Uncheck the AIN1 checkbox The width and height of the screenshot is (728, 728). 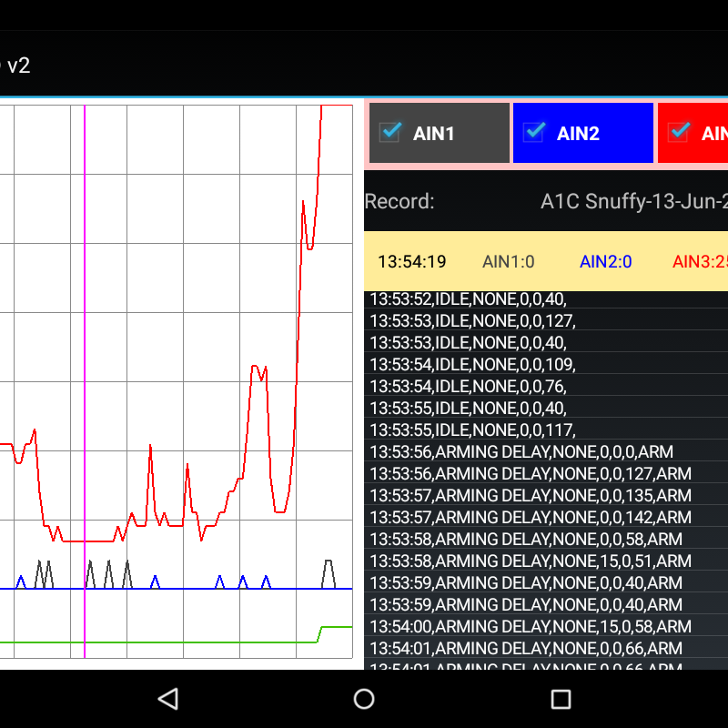coord(390,132)
